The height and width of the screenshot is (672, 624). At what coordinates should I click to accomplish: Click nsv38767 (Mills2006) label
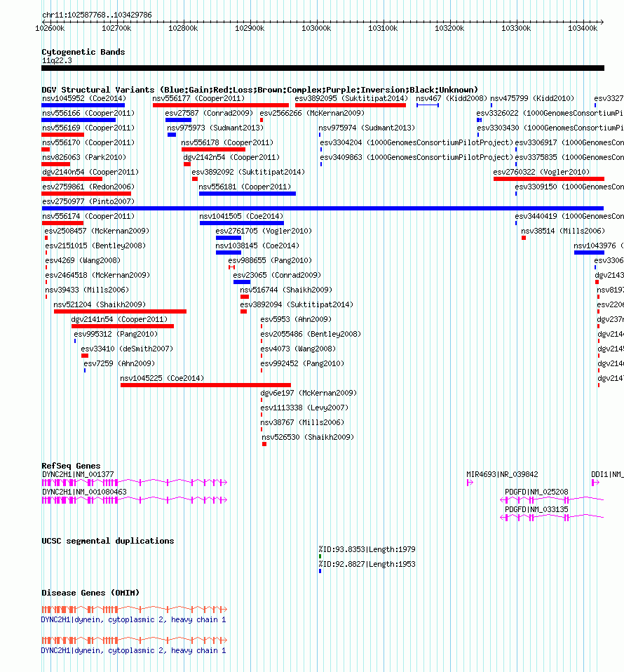302,422
